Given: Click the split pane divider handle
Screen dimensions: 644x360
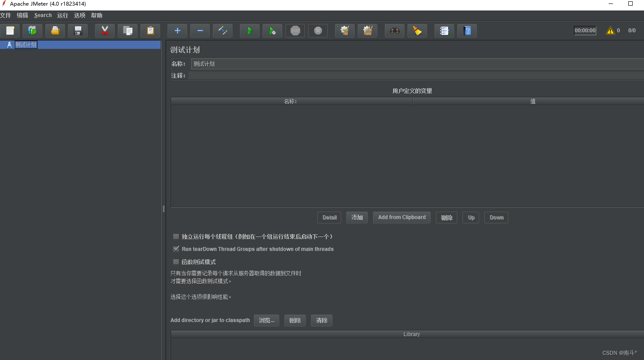Looking at the screenshot, I should tap(163, 209).
